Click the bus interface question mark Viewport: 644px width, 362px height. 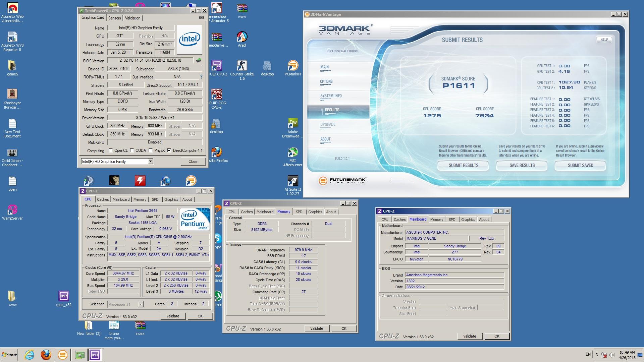pyautogui.click(x=201, y=77)
